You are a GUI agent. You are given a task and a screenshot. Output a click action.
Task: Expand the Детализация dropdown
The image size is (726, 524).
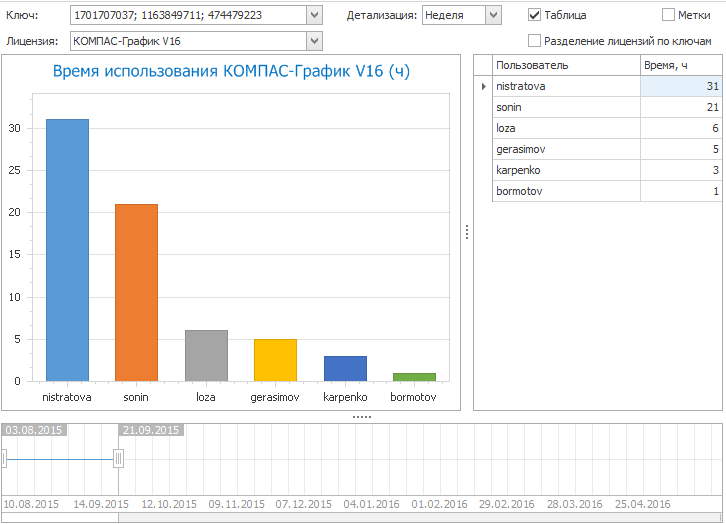[492, 15]
